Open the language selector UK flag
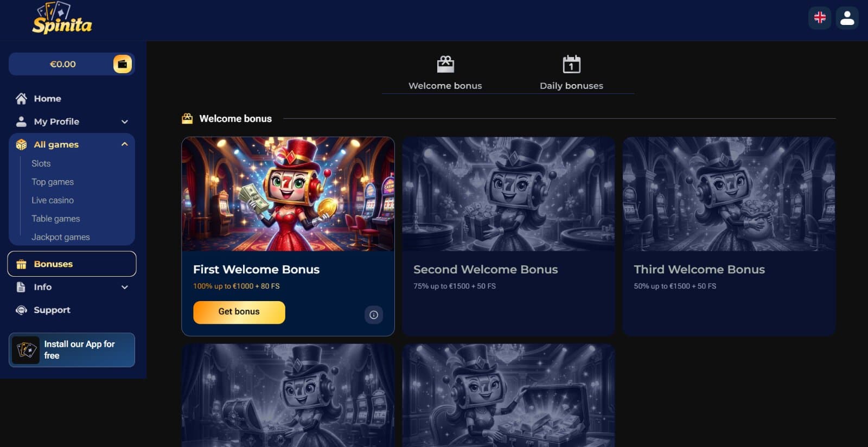Image resolution: width=868 pixels, height=447 pixels. click(820, 18)
